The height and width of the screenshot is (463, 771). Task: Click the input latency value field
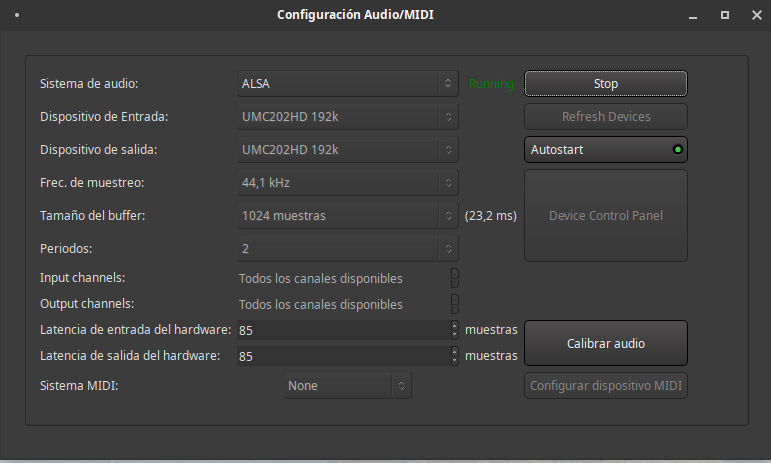pyautogui.click(x=341, y=329)
